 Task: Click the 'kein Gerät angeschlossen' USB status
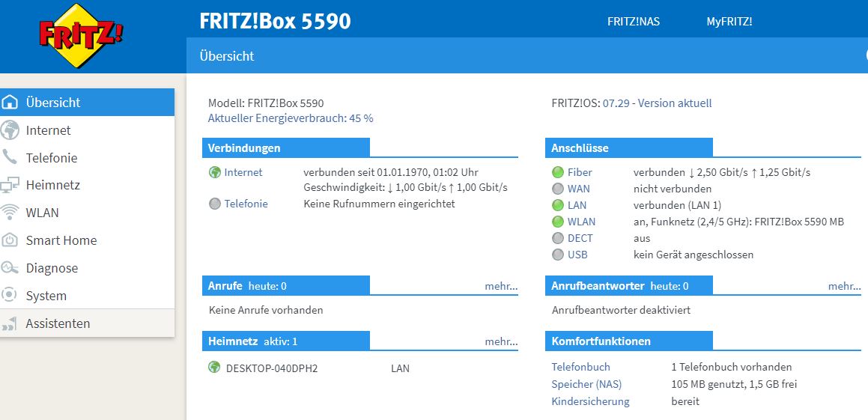click(694, 255)
